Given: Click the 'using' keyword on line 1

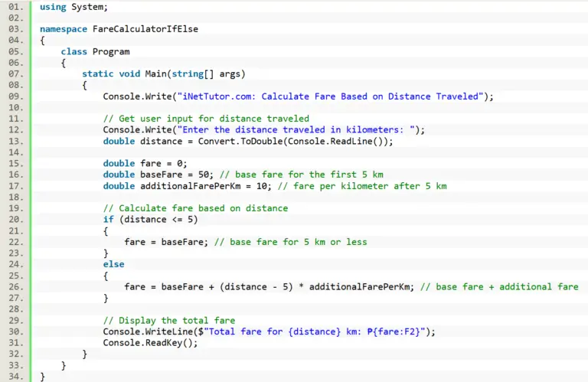Looking at the screenshot, I should (x=53, y=7).
